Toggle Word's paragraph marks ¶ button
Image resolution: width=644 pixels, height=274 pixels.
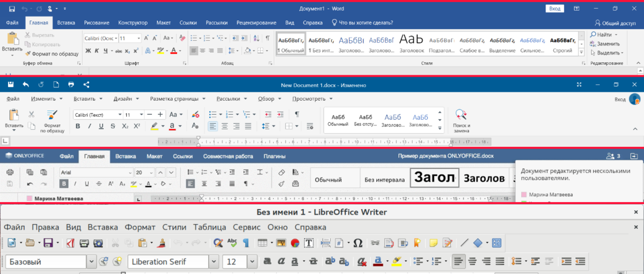coord(267,38)
